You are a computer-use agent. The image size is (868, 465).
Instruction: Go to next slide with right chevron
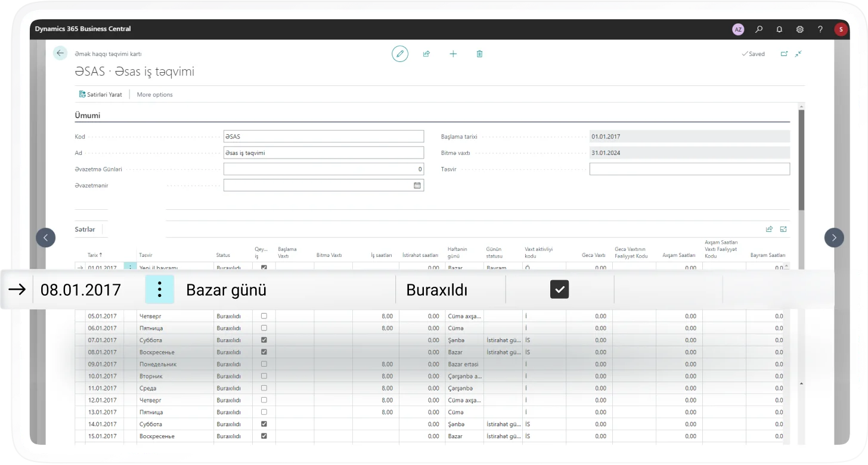tap(834, 238)
